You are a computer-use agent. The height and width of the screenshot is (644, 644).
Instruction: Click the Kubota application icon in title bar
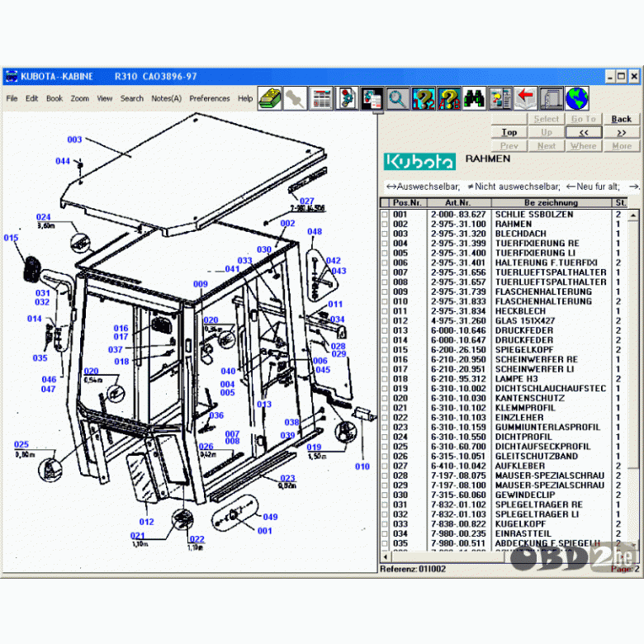(12, 77)
